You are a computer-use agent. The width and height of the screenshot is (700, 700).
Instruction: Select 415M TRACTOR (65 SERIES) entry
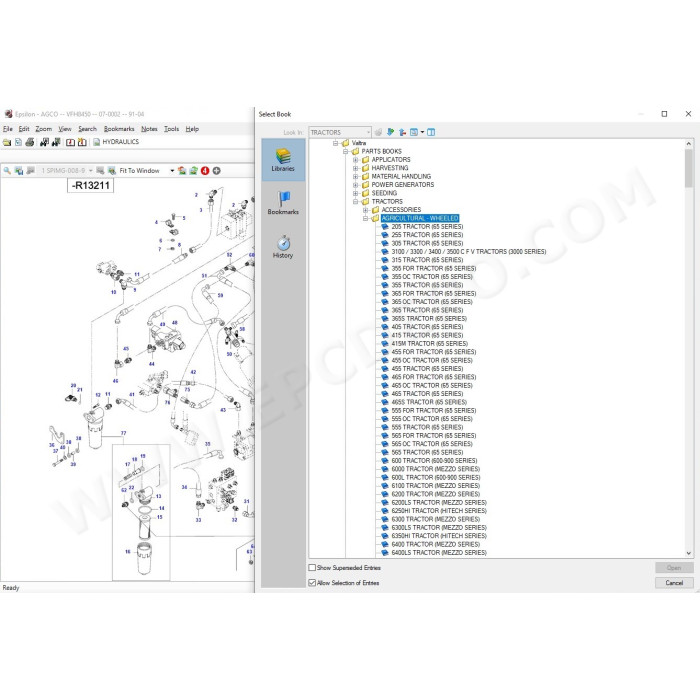[429, 344]
